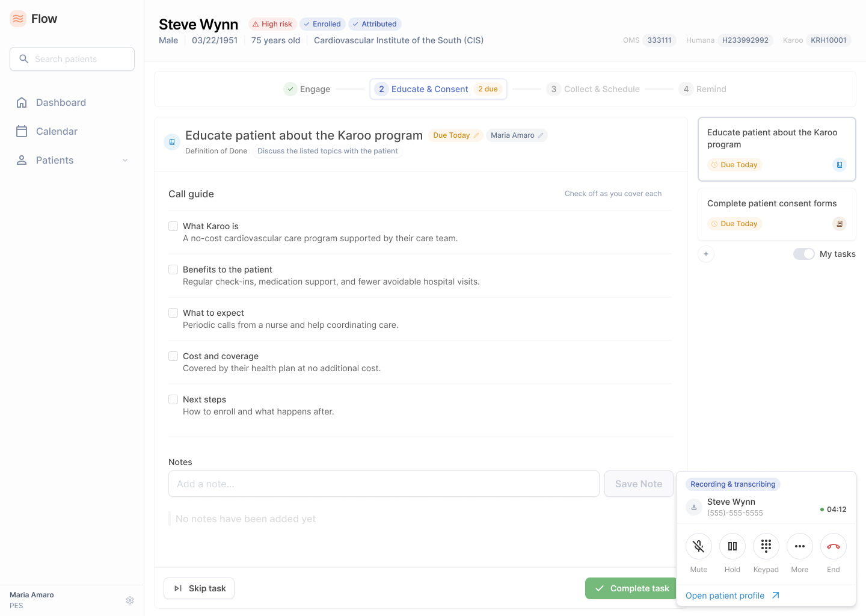The width and height of the screenshot is (866, 616).
Task: Open the Remind step
Action: [x=702, y=89]
